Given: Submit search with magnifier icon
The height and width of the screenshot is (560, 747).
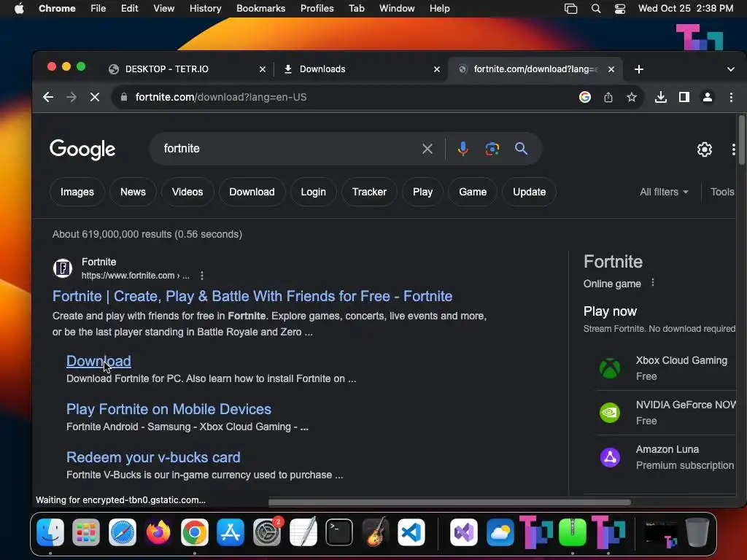Looking at the screenshot, I should click(x=521, y=149).
